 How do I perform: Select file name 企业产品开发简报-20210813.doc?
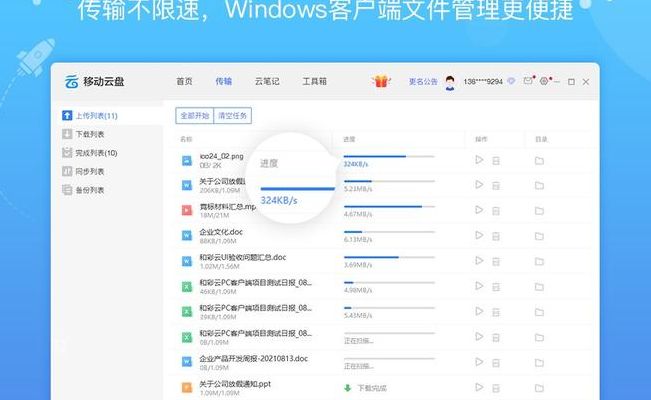pos(254,358)
